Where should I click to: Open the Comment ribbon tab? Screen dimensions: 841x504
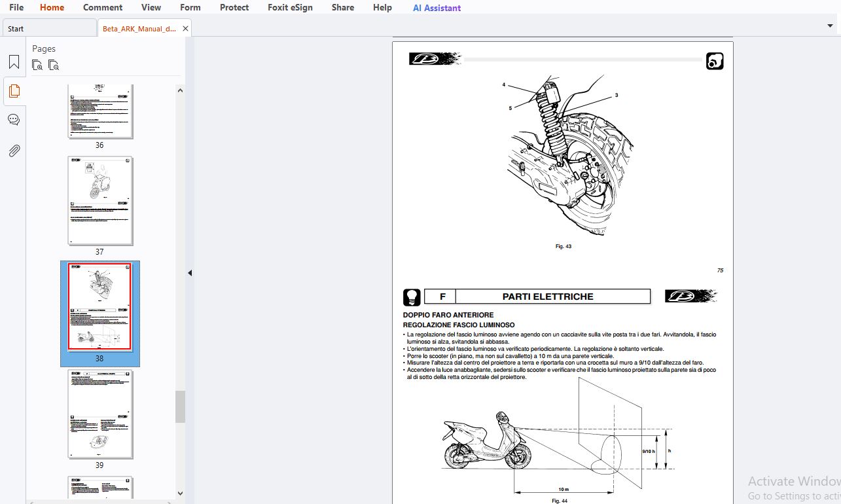(x=103, y=7)
